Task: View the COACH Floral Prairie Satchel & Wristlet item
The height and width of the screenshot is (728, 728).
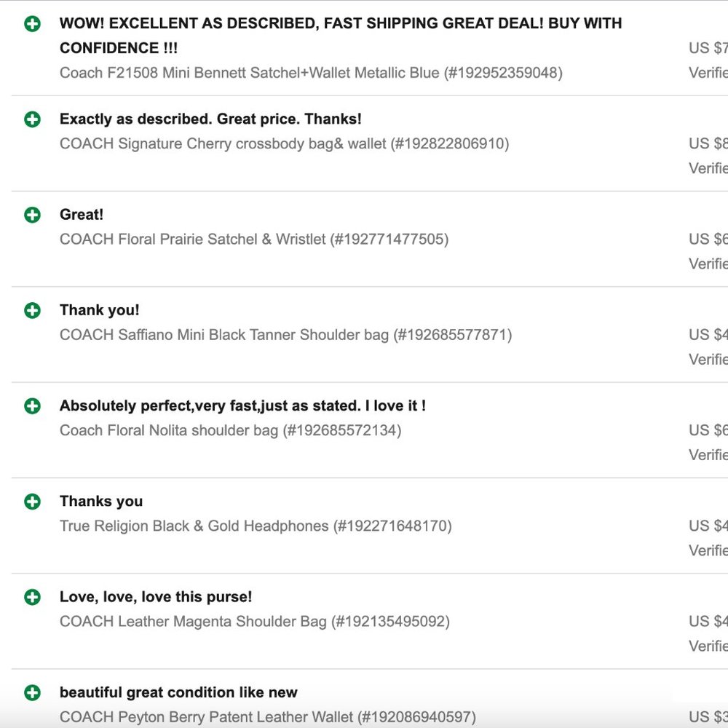Action: click(x=254, y=239)
